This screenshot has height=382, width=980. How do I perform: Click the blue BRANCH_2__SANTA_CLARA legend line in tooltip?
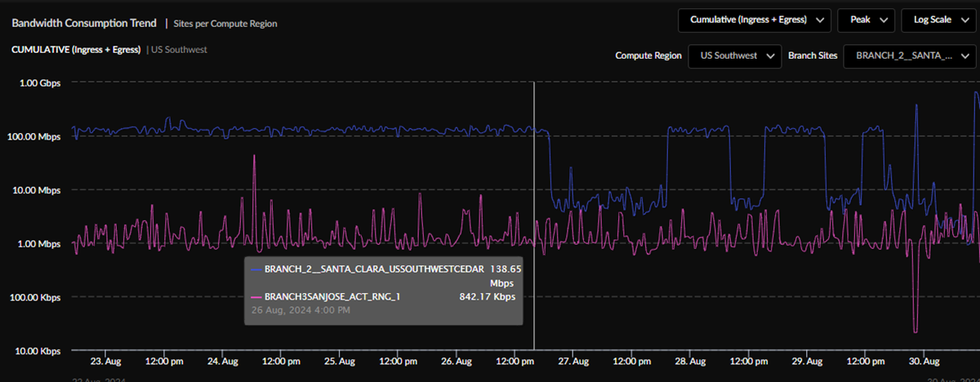point(257,269)
